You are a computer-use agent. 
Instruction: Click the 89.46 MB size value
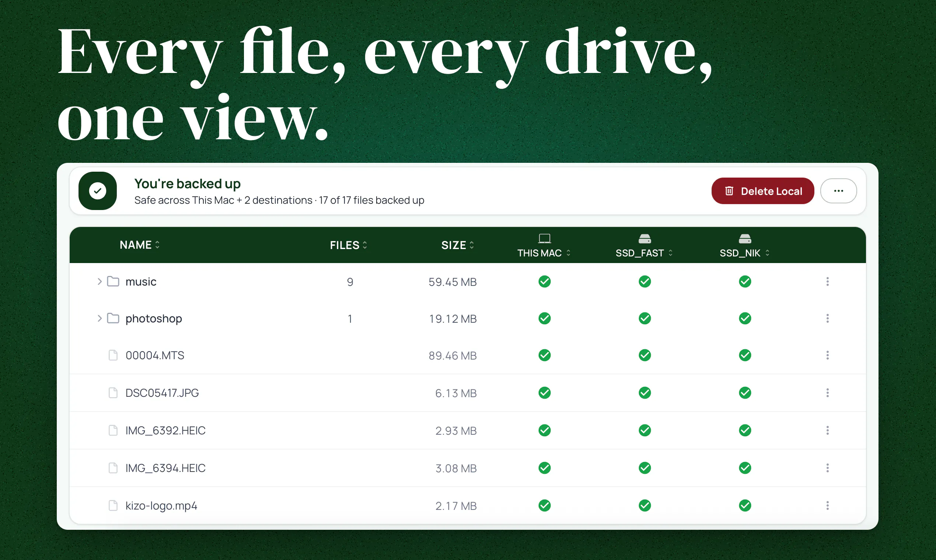pyautogui.click(x=453, y=356)
